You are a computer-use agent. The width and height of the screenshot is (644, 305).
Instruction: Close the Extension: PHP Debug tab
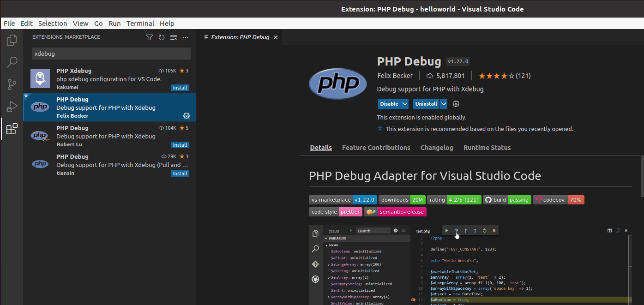[276, 37]
